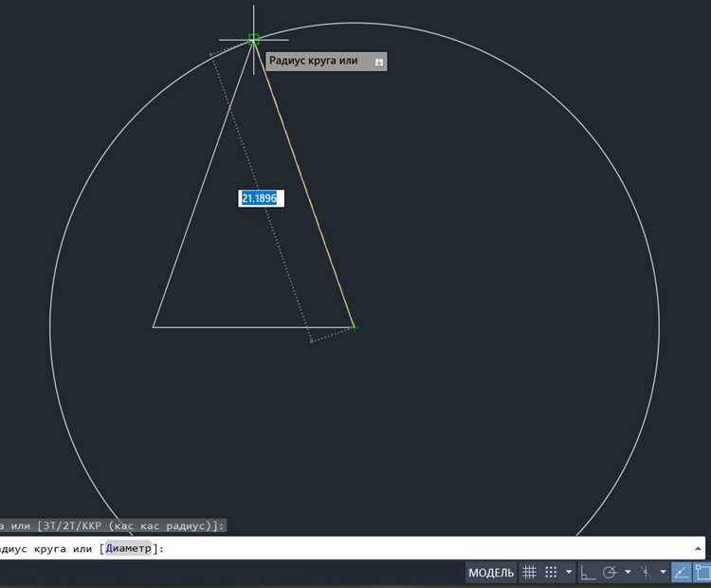Toggle object snap tracking highlighted icon

coord(681,573)
